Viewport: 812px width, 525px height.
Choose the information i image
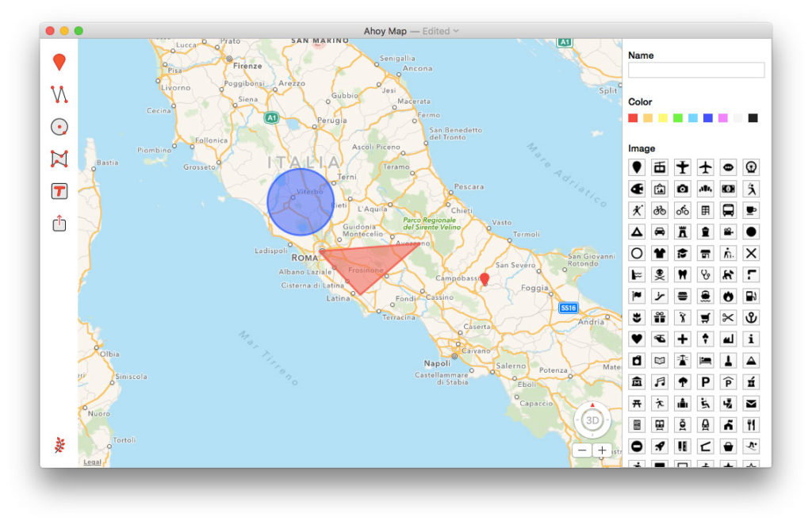(x=751, y=339)
